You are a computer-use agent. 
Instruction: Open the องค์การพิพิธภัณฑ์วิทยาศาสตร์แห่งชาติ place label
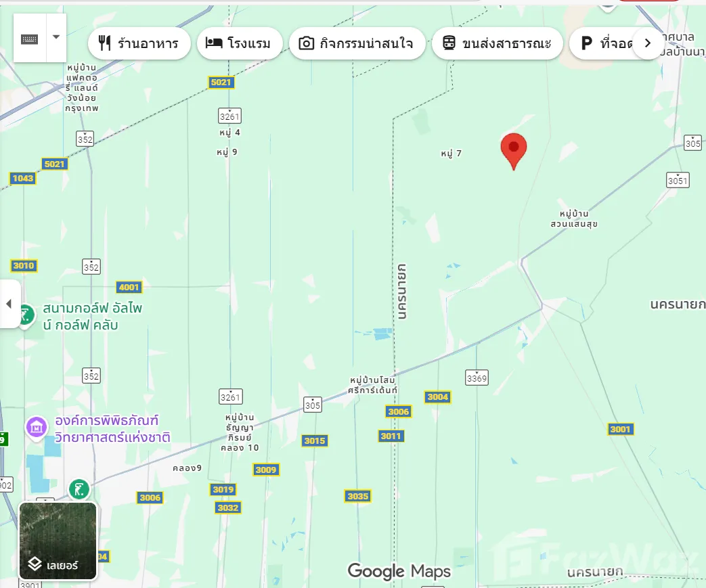pyautogui.click(x=112, y=428)
